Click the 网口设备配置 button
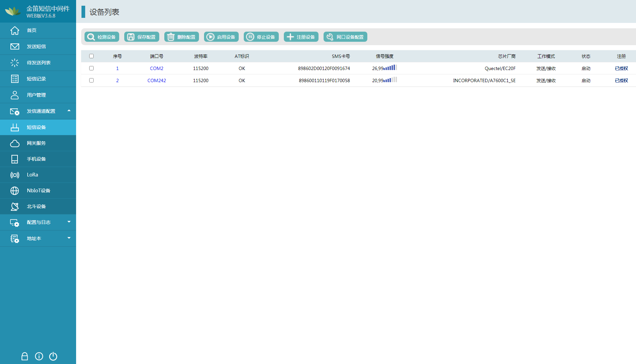This screenshot has width=636, height=364. coord(345,37)
